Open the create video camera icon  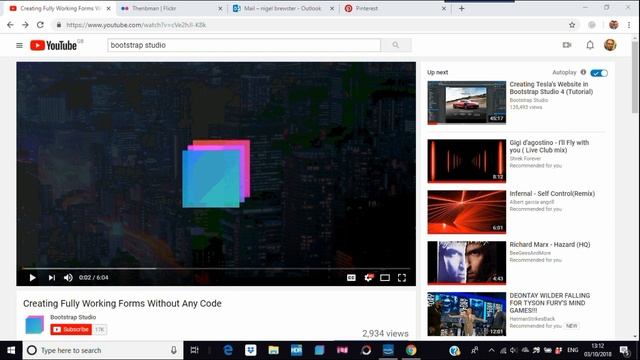click(567, 45)
